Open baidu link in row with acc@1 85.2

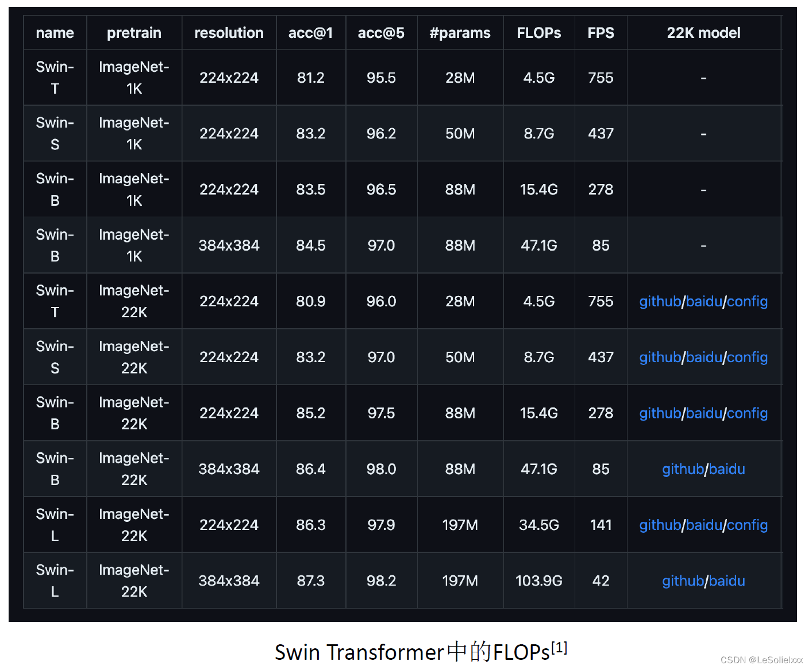coord(703,413)
